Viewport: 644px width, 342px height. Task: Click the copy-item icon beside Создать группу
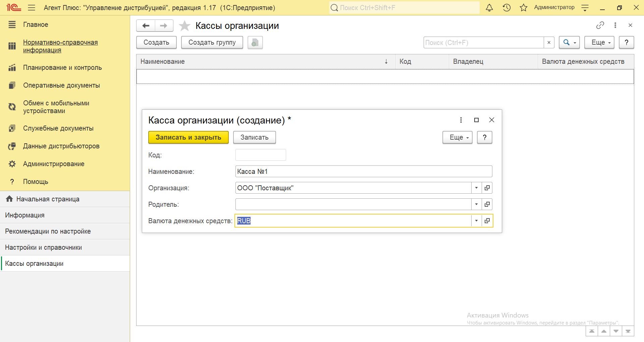pyautogui.click(x=255, y=43)
